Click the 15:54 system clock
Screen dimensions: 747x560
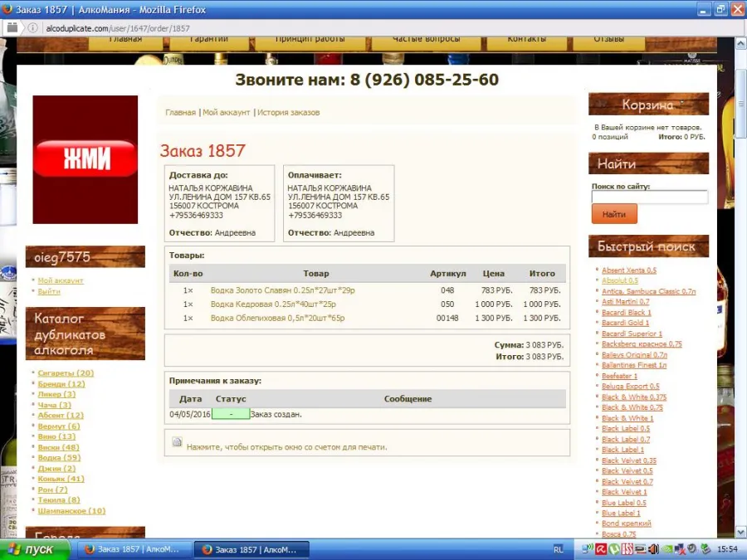tap(727, 549)
